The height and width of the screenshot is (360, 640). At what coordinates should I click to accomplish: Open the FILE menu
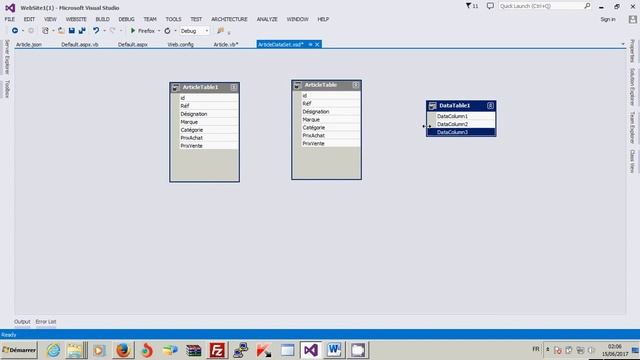[10, 19]
